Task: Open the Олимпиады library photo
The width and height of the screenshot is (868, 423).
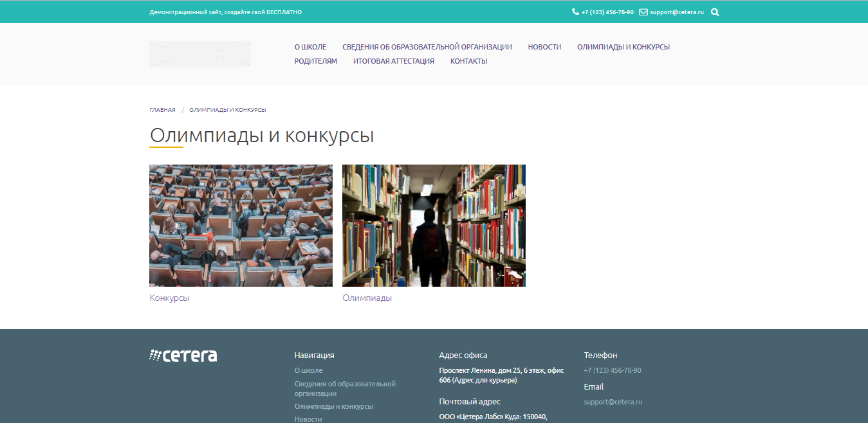Action: click(434, 225)
